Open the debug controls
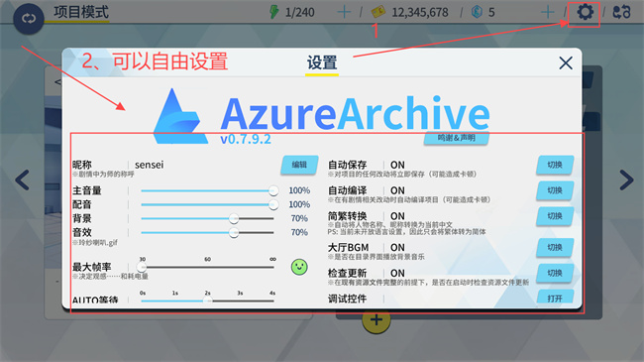Screen dimensions: 644x362 click(555, 297)
